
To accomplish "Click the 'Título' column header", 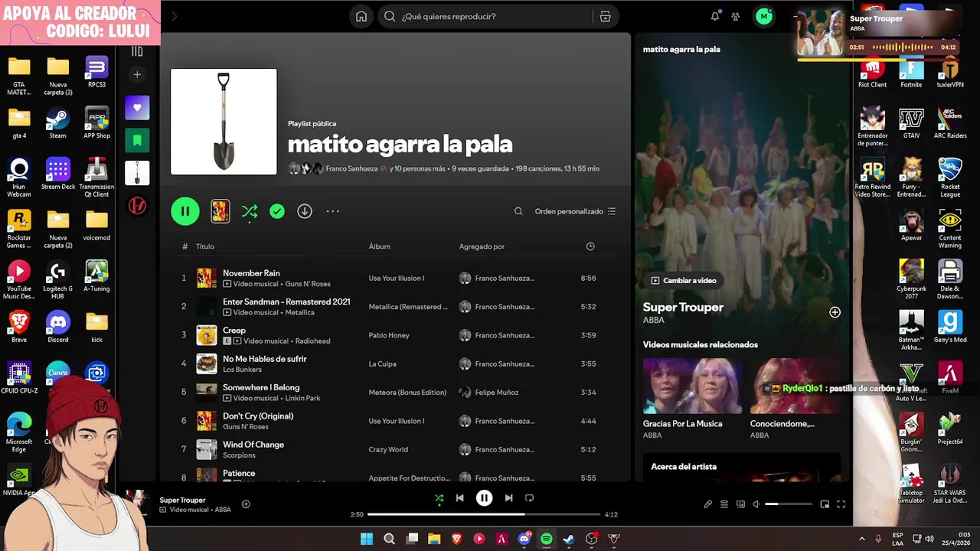I will pyautogui.click(x=205, y=246).
